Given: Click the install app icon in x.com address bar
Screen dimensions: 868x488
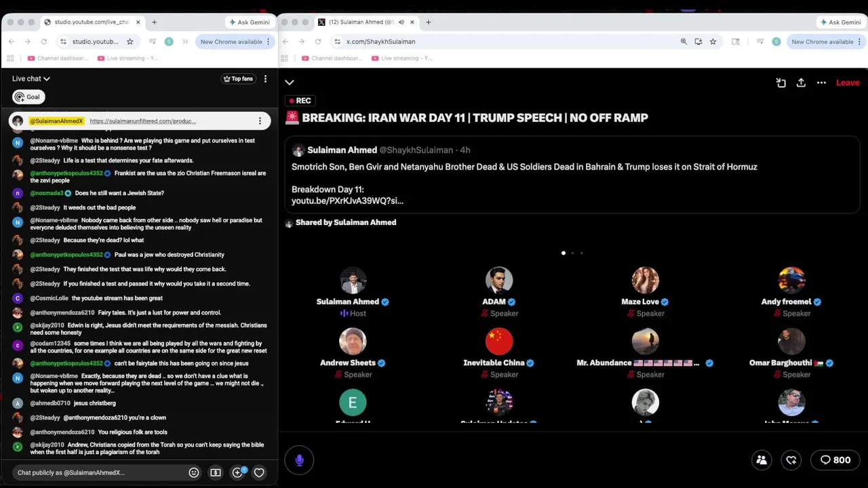Looking at the screenshot, I should (698, 41).
